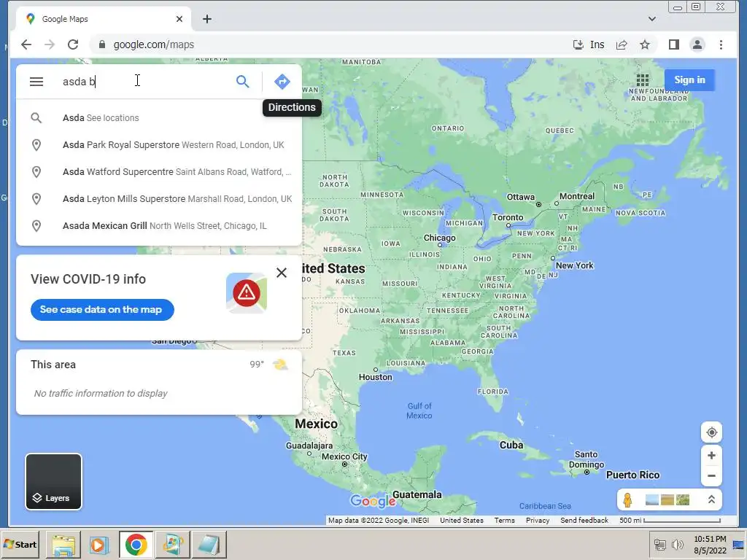Click the Puerto Rico label on map
The image size is (747, 560).
point(632,475)
